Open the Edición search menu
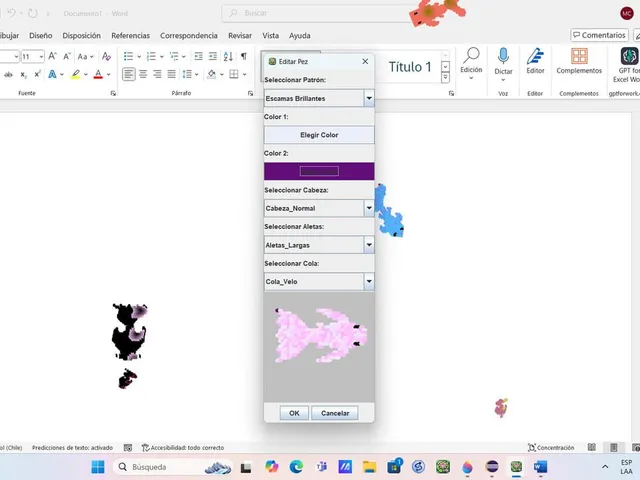This screenshot has height=480, width=640. coord(471,63)
